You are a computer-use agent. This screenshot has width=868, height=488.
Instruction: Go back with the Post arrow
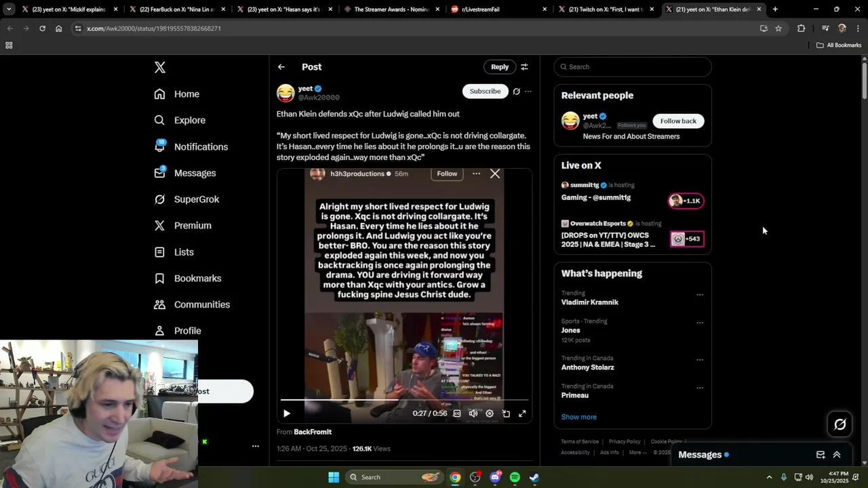click(281, 67)
